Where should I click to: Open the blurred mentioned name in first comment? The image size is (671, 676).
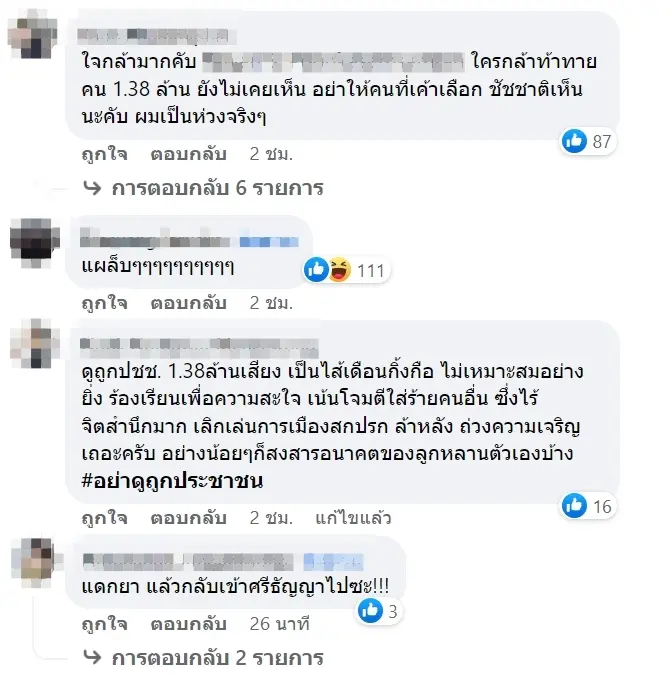[333, 62]
